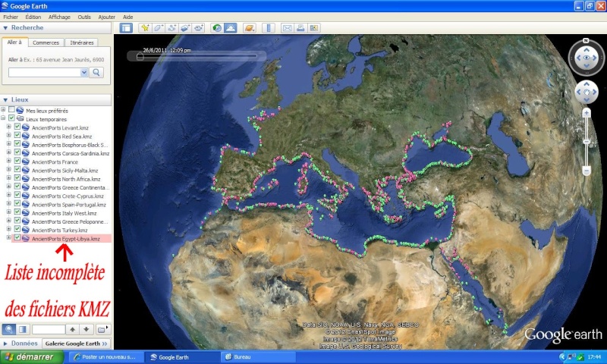Open the Fichier menu
The image size is (607, 364).
point(11,17)
